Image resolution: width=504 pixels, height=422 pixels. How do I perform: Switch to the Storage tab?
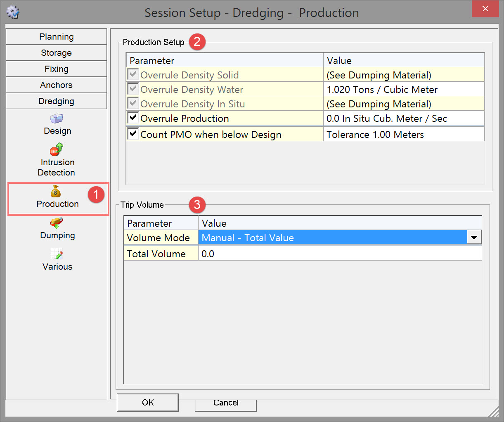click(57, 53)
